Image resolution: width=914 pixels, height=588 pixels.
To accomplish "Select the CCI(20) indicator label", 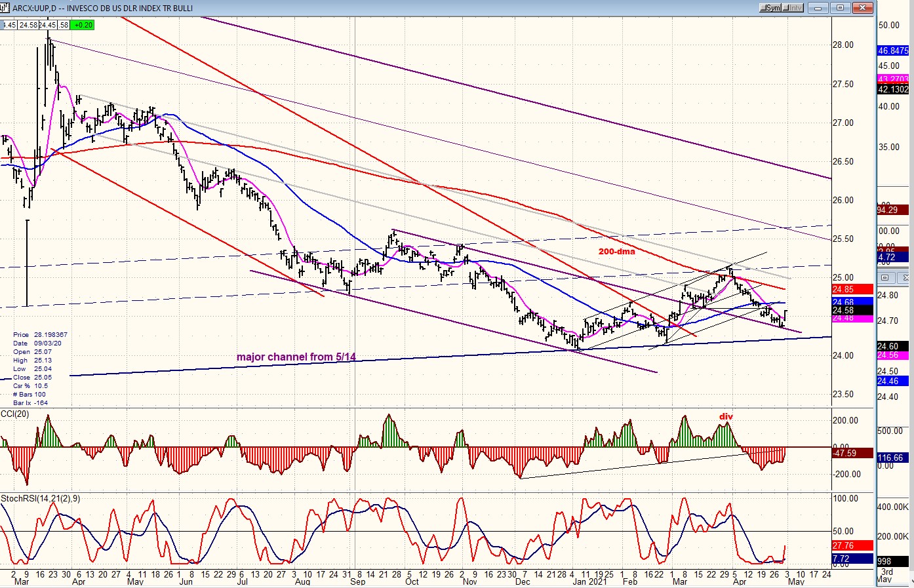I will tap(14, 414).
